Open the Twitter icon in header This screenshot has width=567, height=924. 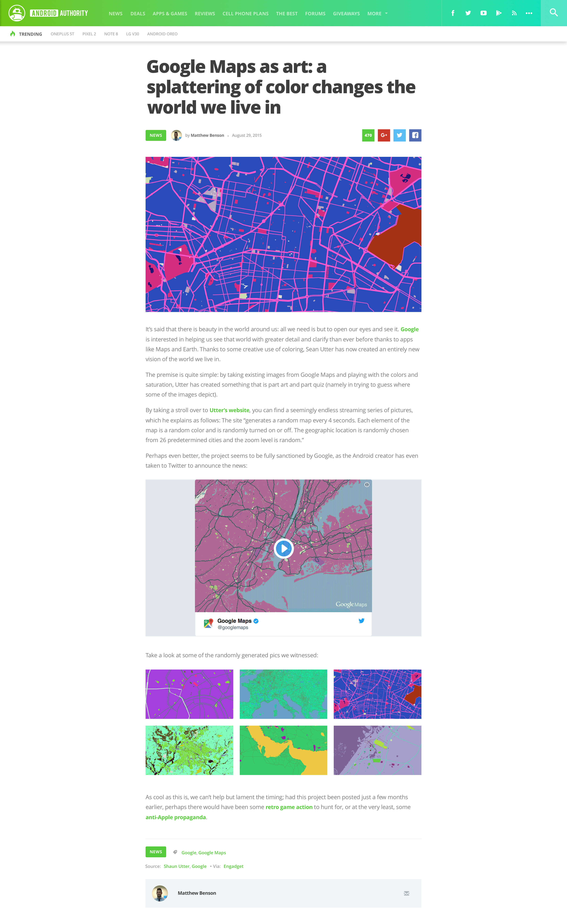[468, 13]
